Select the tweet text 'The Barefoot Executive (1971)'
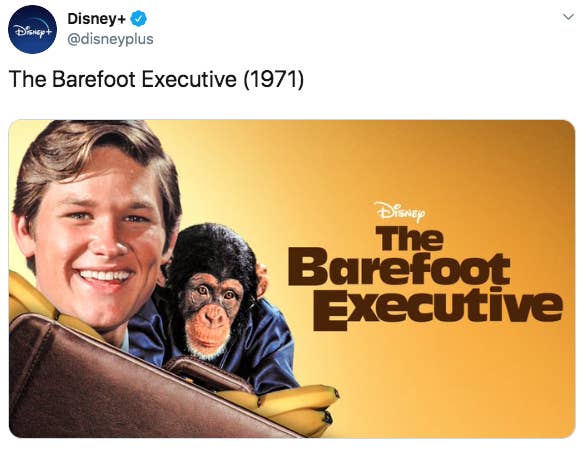The width and height of the screenshot is (586, 456). click(x=156, y=79)
